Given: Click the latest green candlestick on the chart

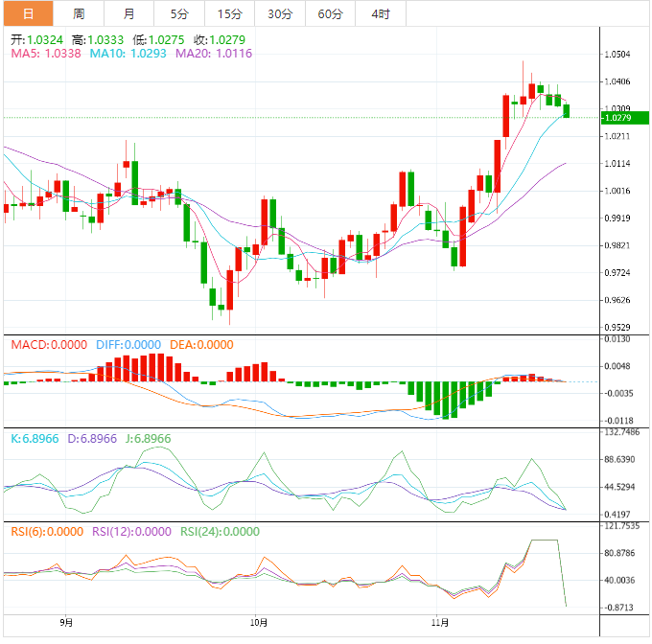Looking at the screenshot, I should click(x=567, y=111).
